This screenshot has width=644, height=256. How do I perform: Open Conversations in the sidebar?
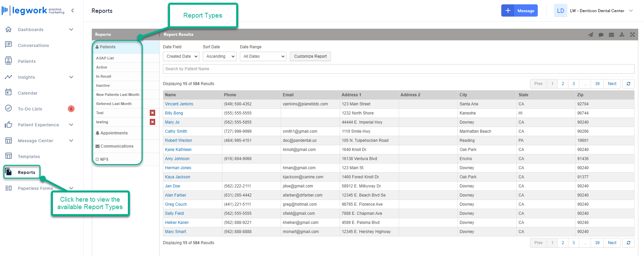pos(33,46)
